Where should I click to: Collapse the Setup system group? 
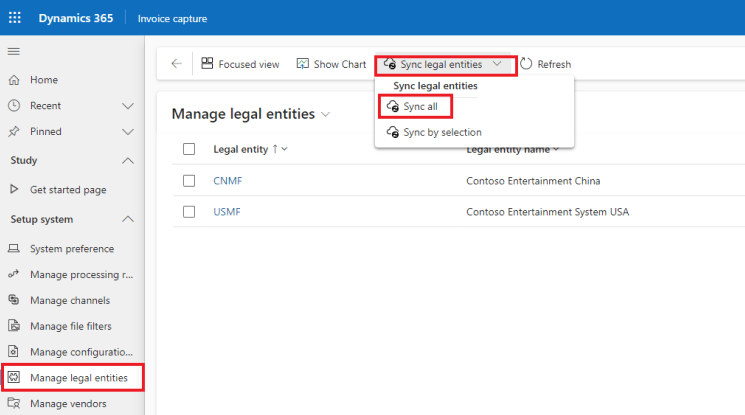click(x=128, y=219)
